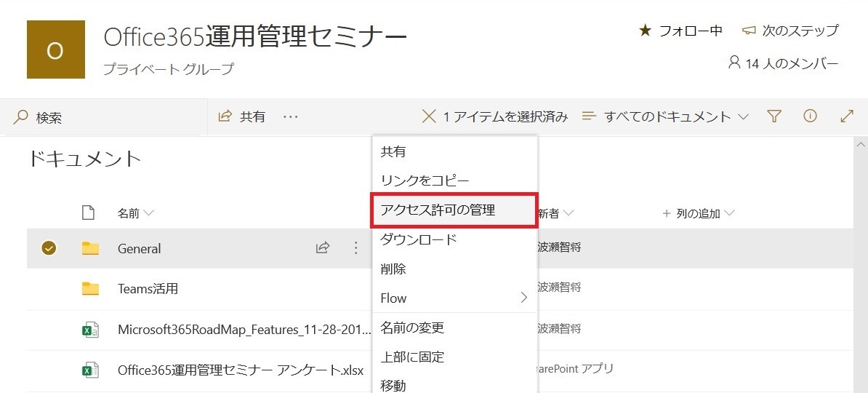The image size is (868, 393).
Task: Open the site logo tile with letter O
Action: [55, 49]
